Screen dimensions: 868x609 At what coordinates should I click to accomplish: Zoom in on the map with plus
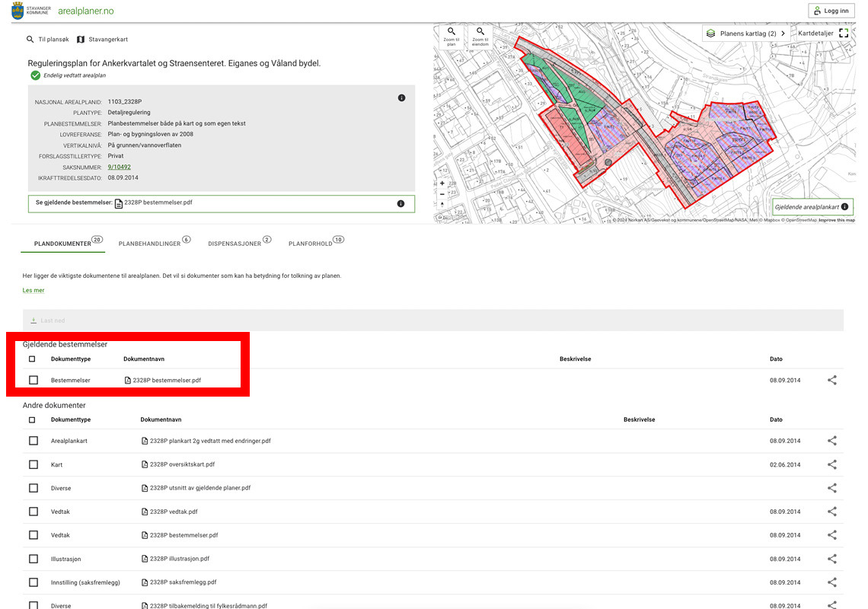(442, 183)
